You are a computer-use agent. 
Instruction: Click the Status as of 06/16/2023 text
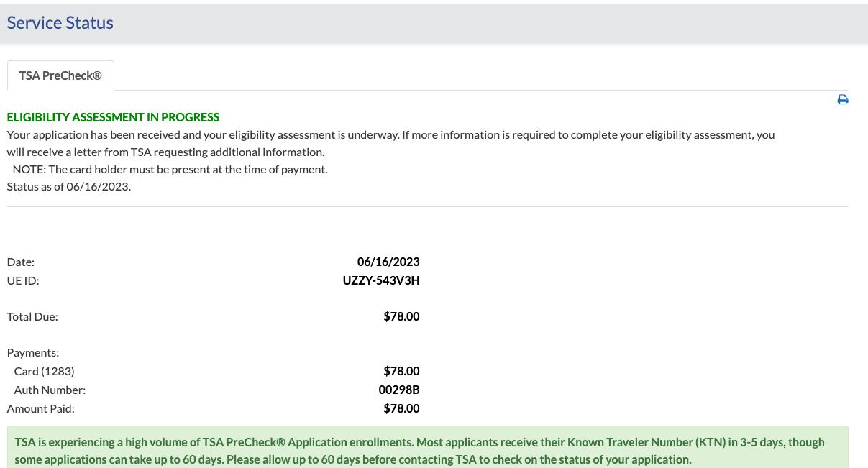(69, 187)
